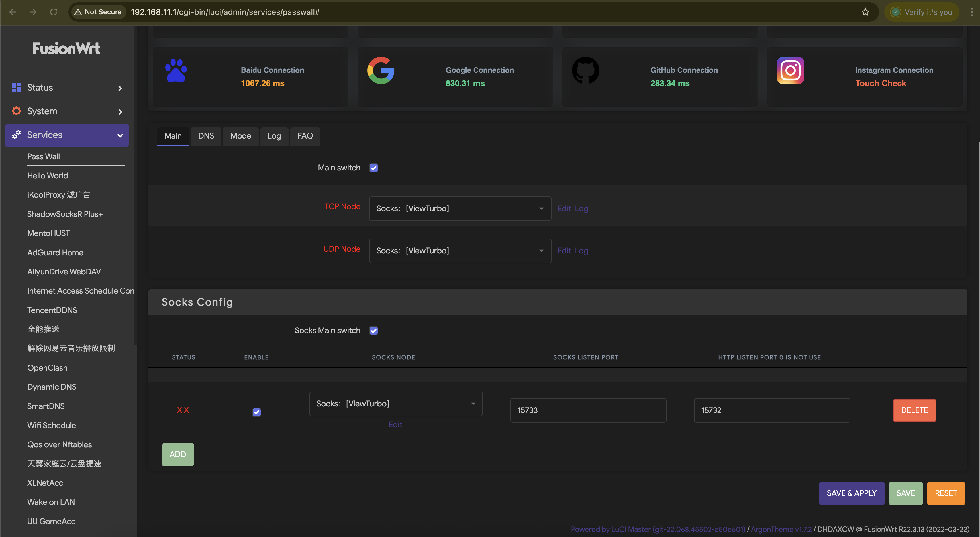Toggle the Main switch checkbox
Screen dimensions: 980x537
(373, 168)
